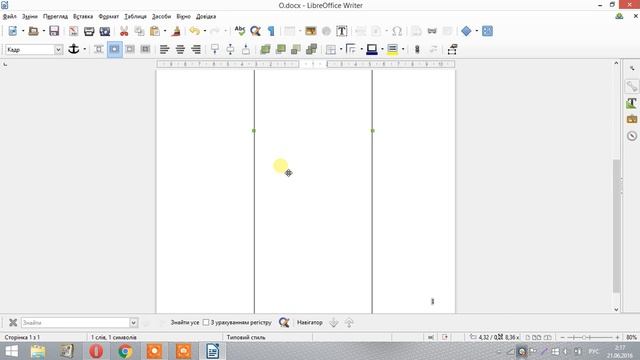The height and width of the screenshot is (360, 640).
Task: Open Chrome from the Windows taskbar
Action: point(125,351)
